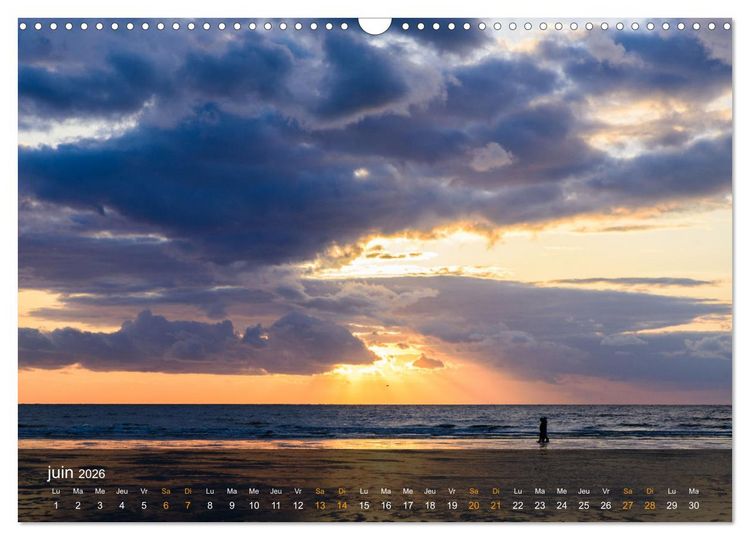Choose date 8 on the calendar
Screen dimensions: 750x540
(210, 506)
